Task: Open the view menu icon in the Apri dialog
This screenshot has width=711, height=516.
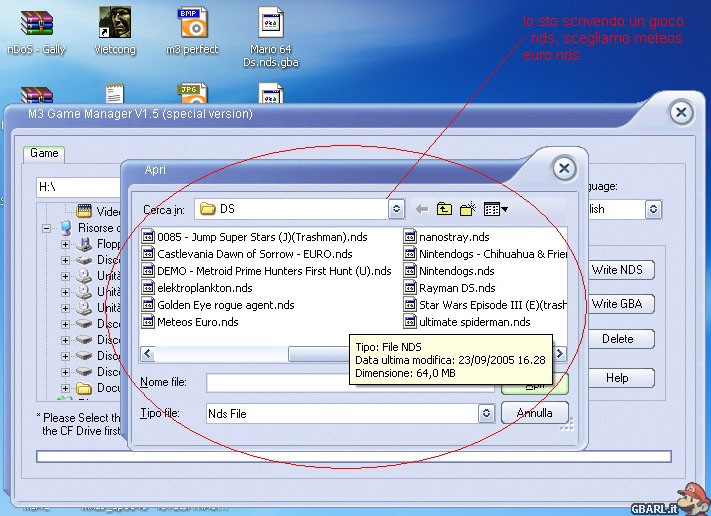Action: [x=492, y=209]
